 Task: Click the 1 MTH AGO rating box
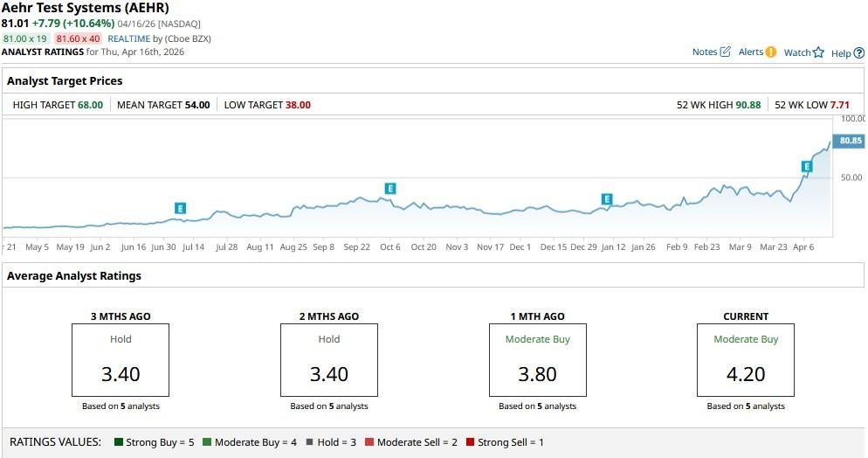[x=538, y=360]
